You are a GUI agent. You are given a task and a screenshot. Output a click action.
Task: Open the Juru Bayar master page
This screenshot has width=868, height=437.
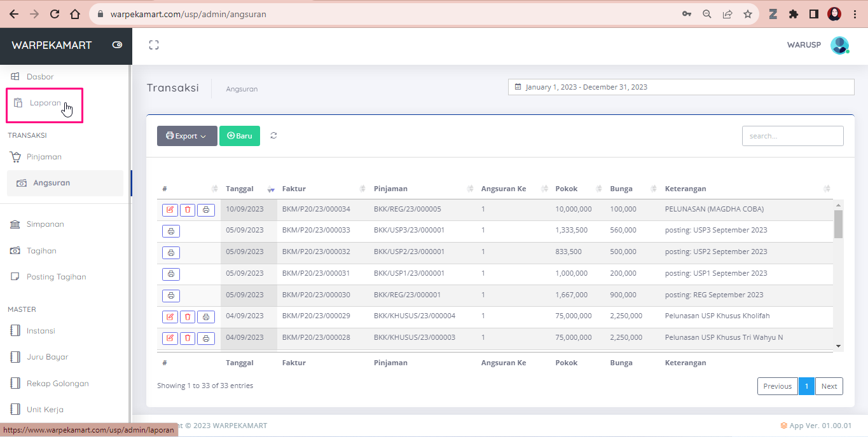coord(47,357)
